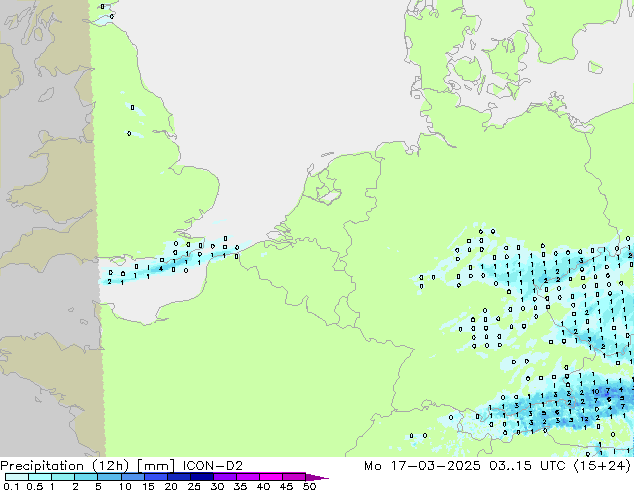Image resolution: width=634 pixels, height=490 pixels.
Task: Choose the legend swatch between 30 and 35
Action: pos(228,477)
